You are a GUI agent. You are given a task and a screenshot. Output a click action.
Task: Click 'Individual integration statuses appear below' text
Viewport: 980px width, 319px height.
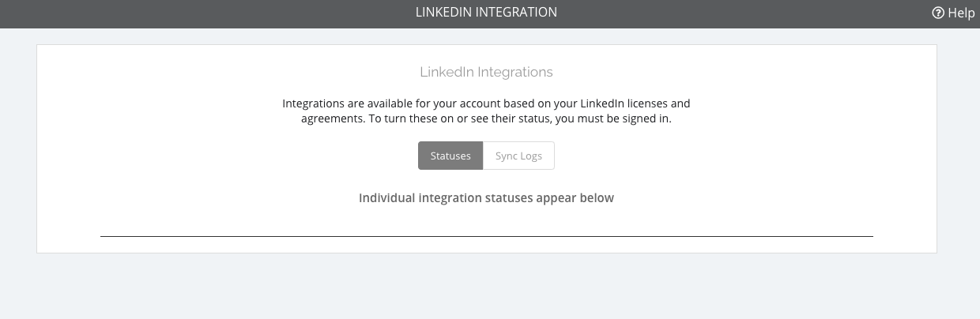(x=486, y=198)
